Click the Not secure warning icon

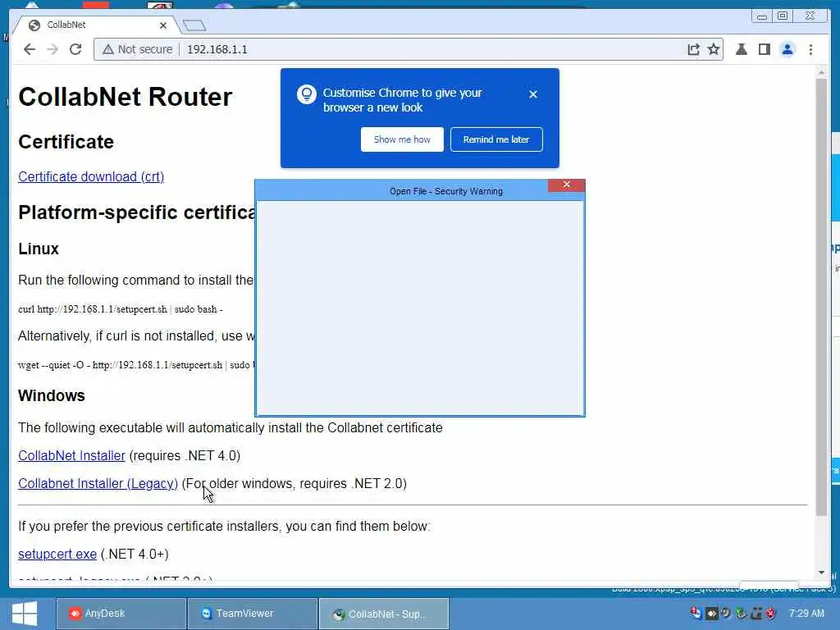(x=108, y=49)
